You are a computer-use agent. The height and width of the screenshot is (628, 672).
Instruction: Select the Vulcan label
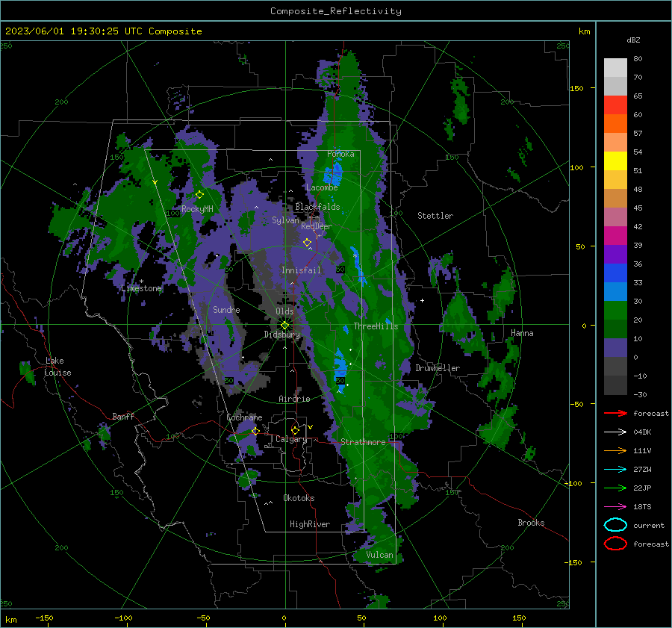379,555
